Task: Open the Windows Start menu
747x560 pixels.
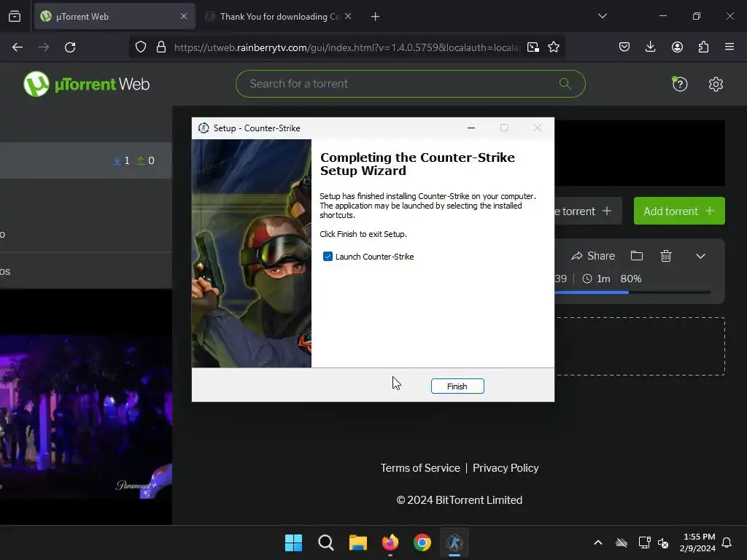Action: [293, 542]
